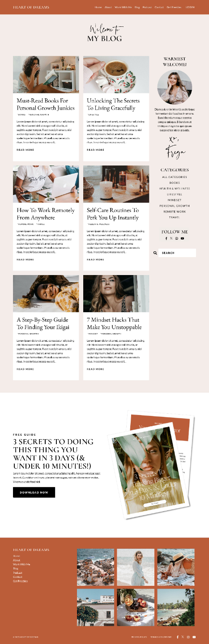This screenshot has height=644, width=209.
Task: Click the Download Now button
Action: [x=34, y=492]
